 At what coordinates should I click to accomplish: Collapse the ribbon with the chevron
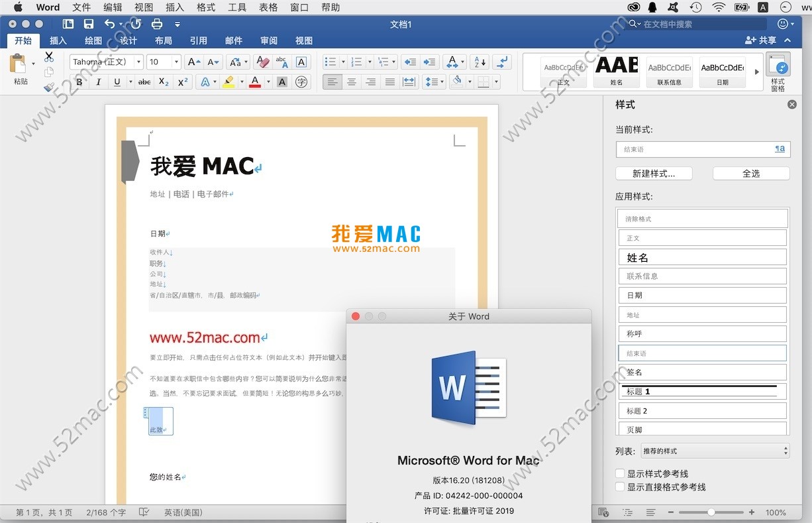pyautogui.click(x=787, y=40)
